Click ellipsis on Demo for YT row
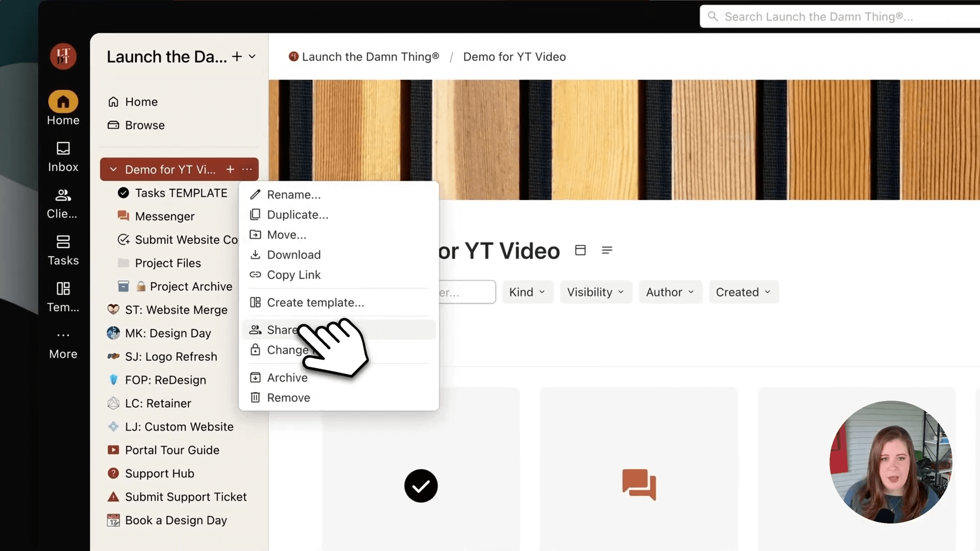This screenshot has width=980, height=551. [247, 169]
